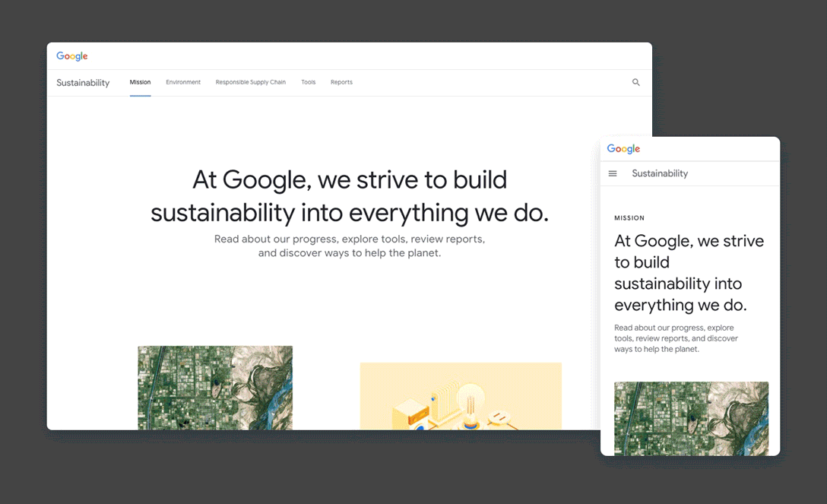This screenshot has width=827, height=504.
Task: Click the Google logo in desktop window
Action: (x=72, y=56)
